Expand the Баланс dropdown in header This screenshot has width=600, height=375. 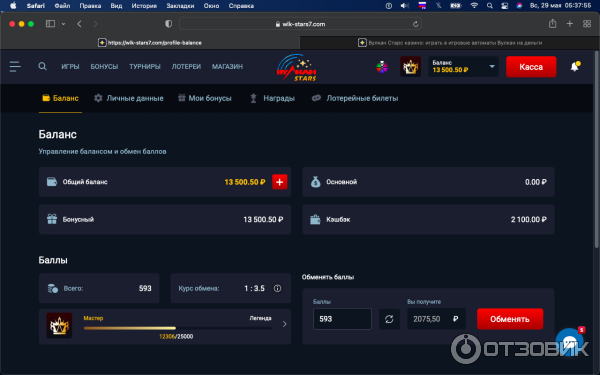492,67
